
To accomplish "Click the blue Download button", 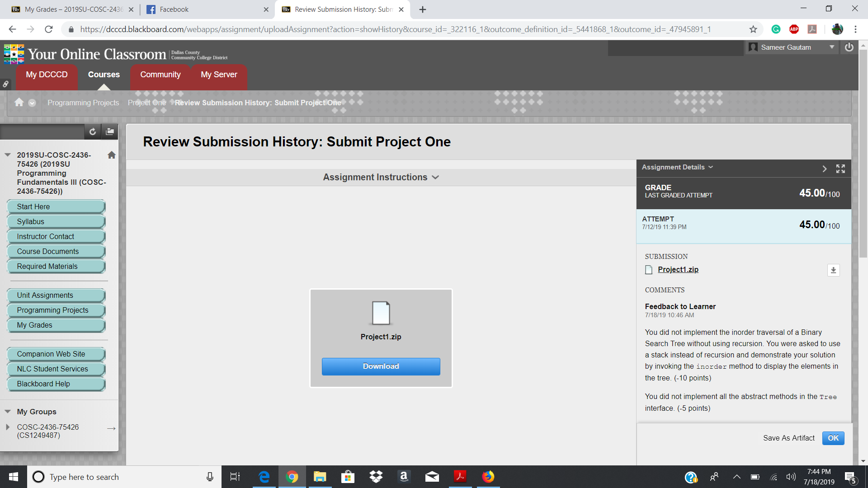I will pos(381,366).
